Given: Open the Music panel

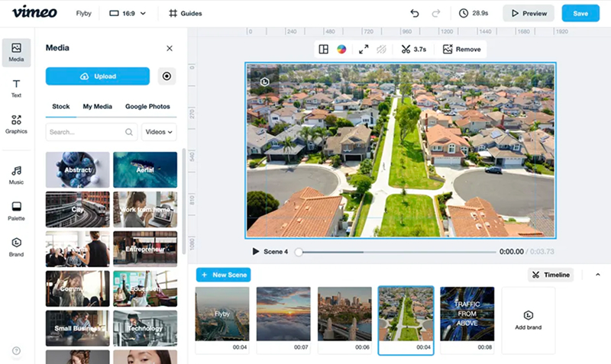Looking at the screenshot, I should click(x=16, y=175).
